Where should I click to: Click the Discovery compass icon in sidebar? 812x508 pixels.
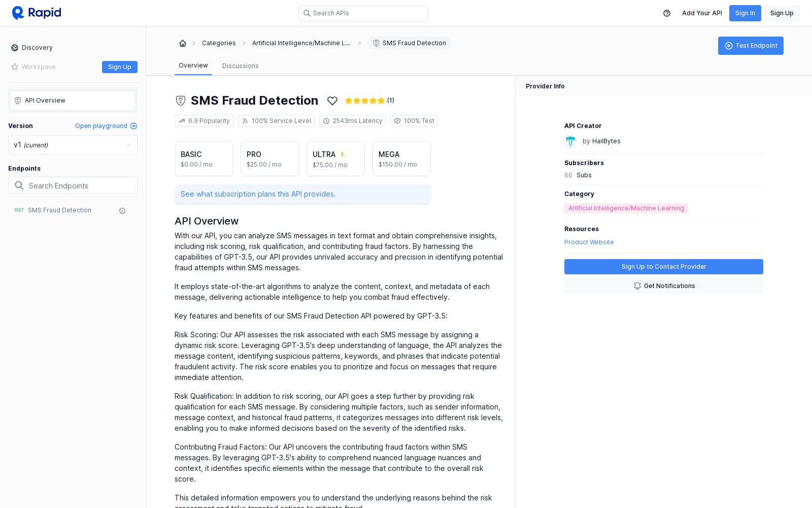(x=15, y=48)
